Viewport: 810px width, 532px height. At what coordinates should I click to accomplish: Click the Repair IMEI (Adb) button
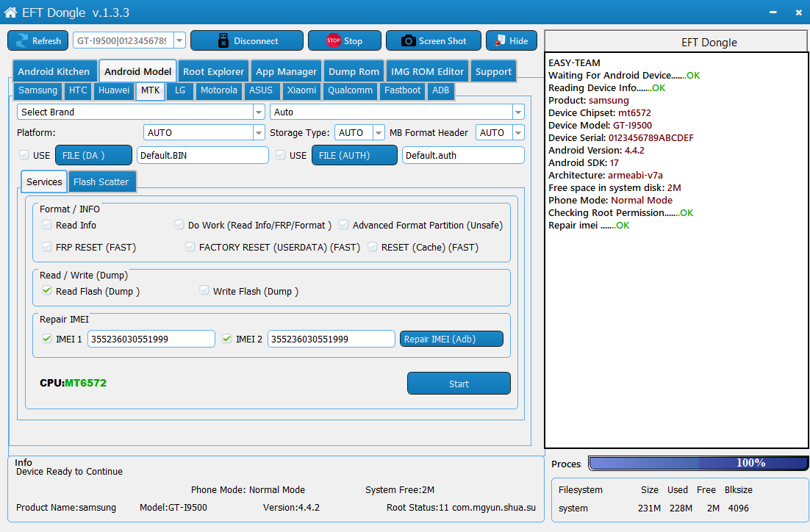(451, 339)
